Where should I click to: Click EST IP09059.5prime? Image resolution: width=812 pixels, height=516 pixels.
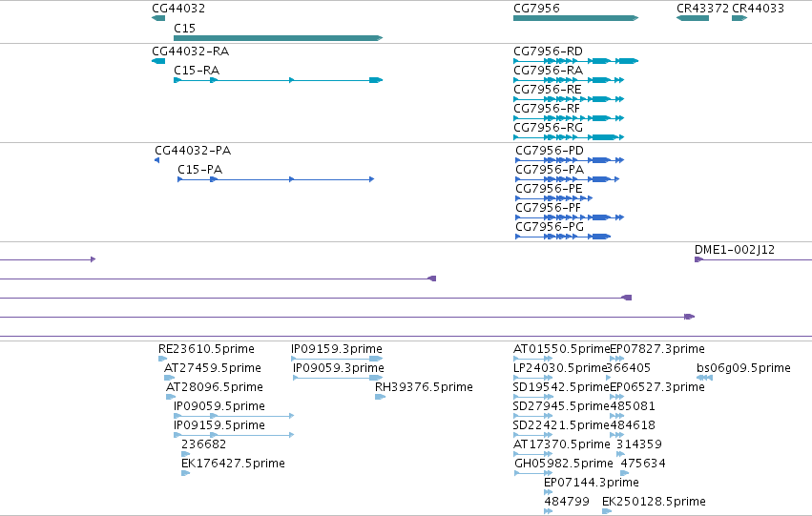234,416
